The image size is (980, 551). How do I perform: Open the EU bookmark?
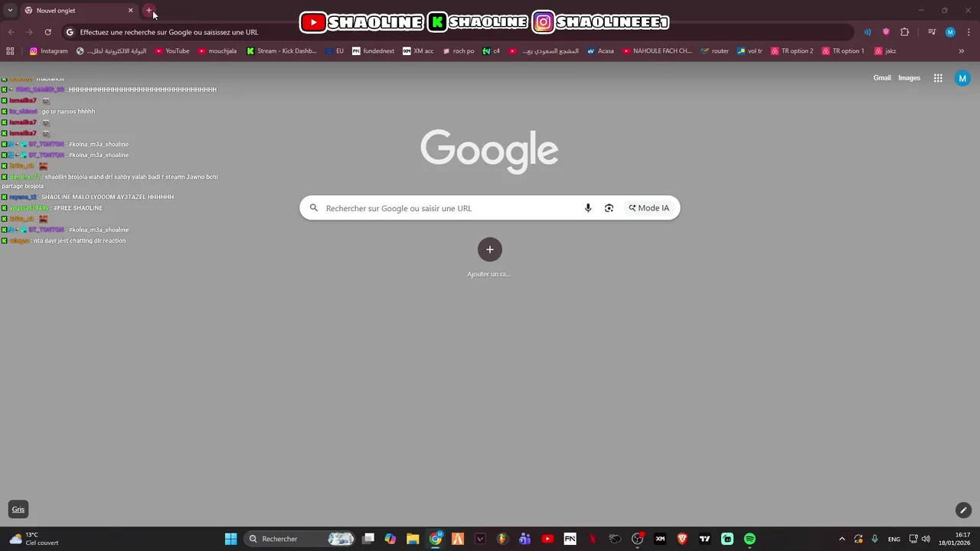(x=335, y=51)
